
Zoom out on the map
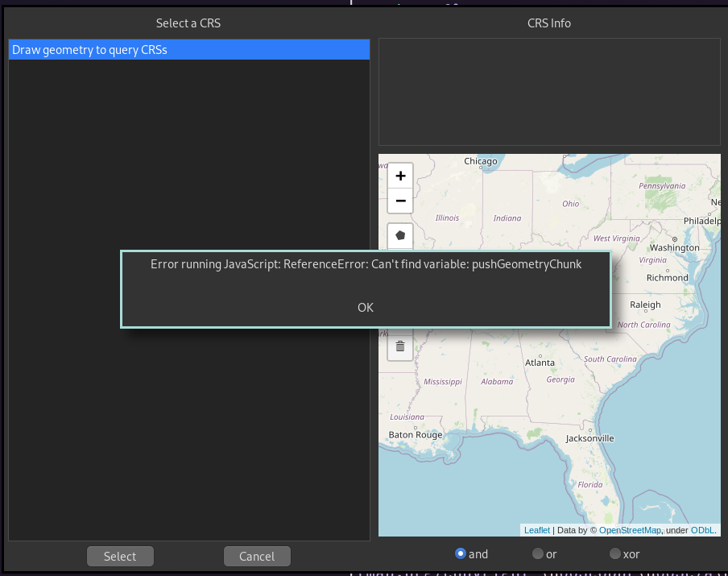click(400, 201)
